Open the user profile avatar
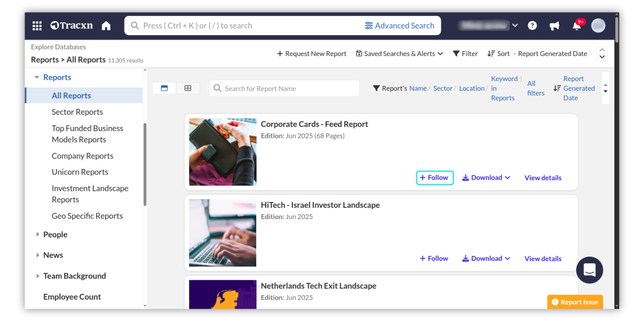The width and height of the screenshot is (644, 322). click(598, 26)
